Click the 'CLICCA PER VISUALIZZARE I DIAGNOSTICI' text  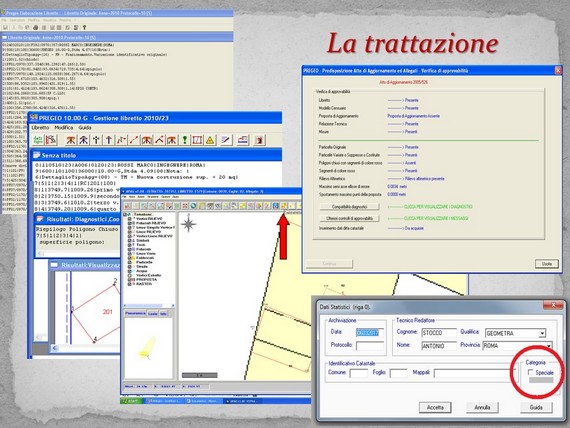[438, 207]
